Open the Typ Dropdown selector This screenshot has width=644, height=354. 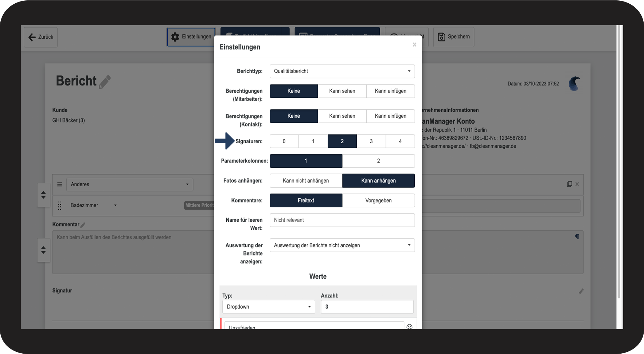tap(269, 307)
